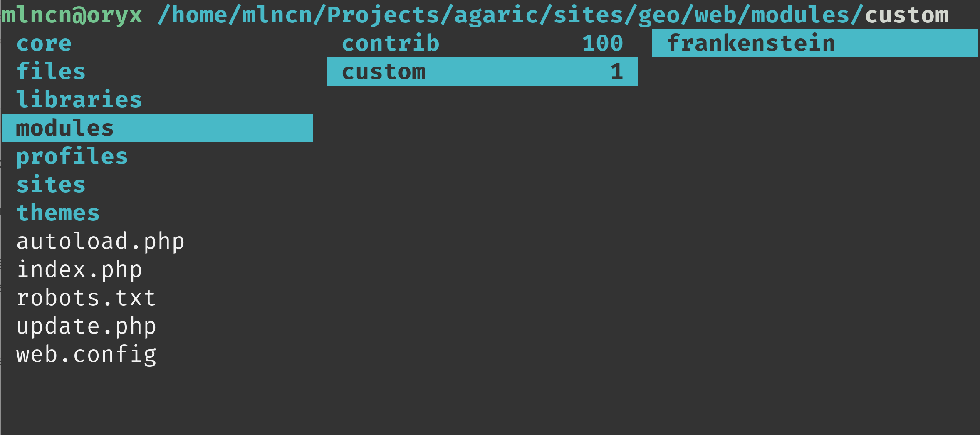
Task: Click the update.php file
Action: coord(86,326)
